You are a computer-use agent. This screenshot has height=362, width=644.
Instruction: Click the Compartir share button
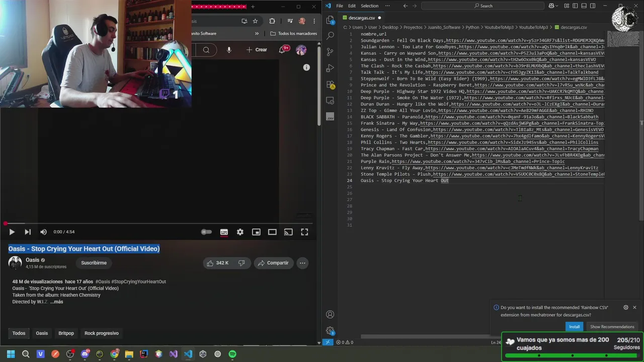click(273, 263)
